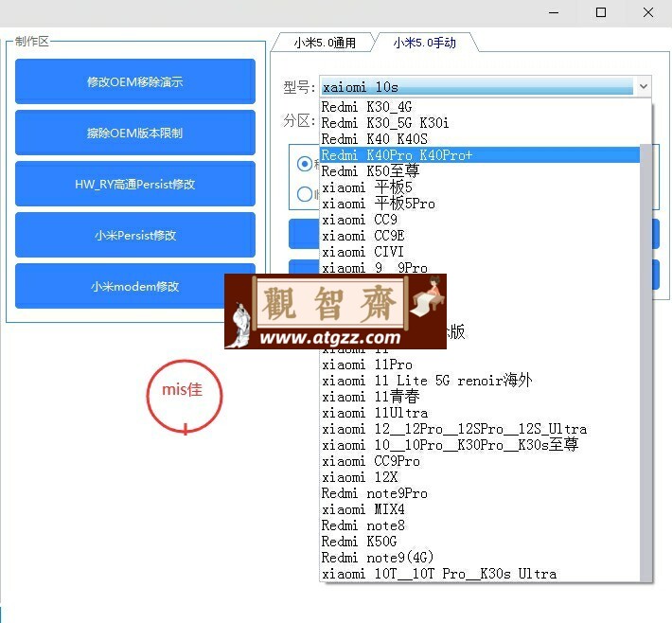Select Redmi note9(4G) option
The image size is (672, 623).
tap(480, 558)
